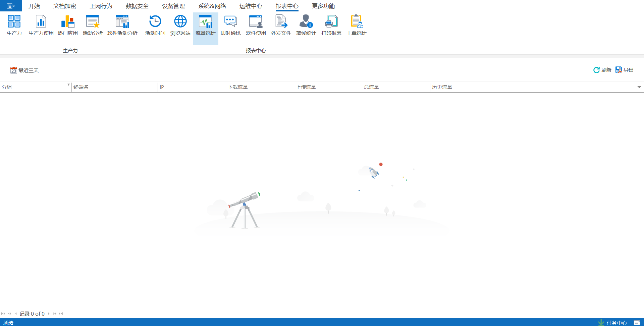The height and width of the screenshot is (326, 644).
Task: Choose the 最近三天 date range
Action: tap(24, 70)
